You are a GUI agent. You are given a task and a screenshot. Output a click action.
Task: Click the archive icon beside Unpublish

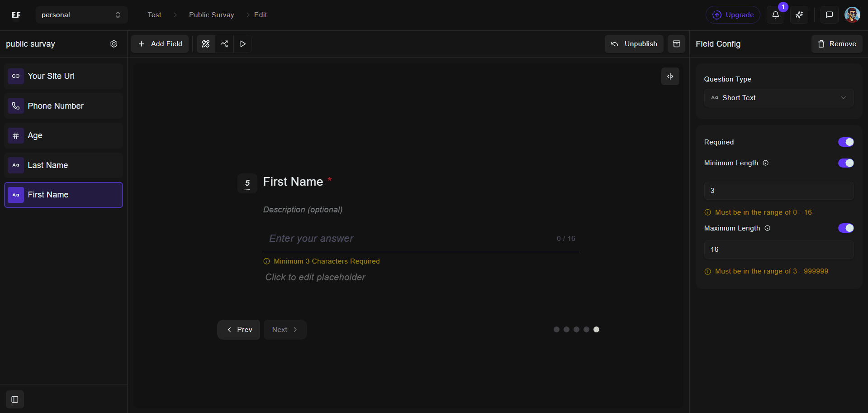click(x=676, y=44)
